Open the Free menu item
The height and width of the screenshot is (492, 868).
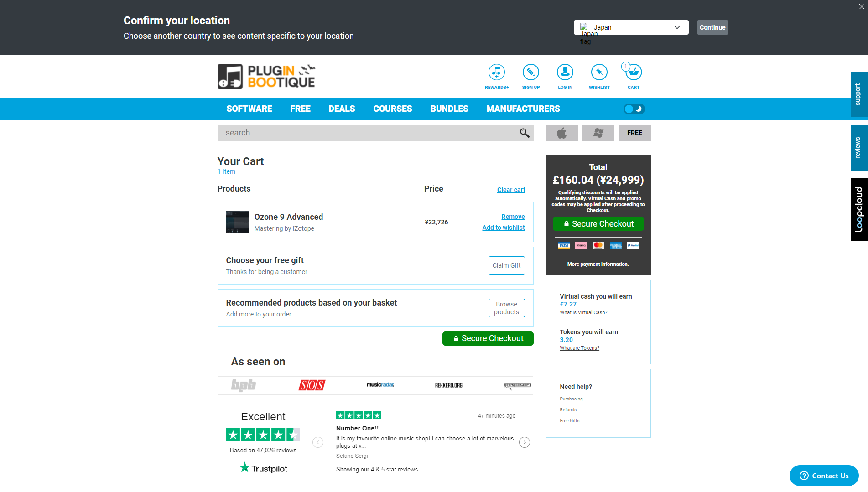[300, 109]
